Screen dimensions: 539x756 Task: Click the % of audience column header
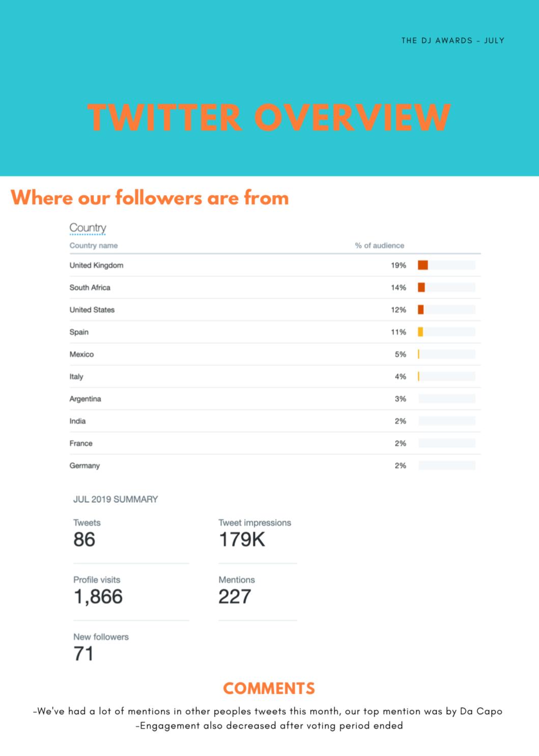coord(380,246)
